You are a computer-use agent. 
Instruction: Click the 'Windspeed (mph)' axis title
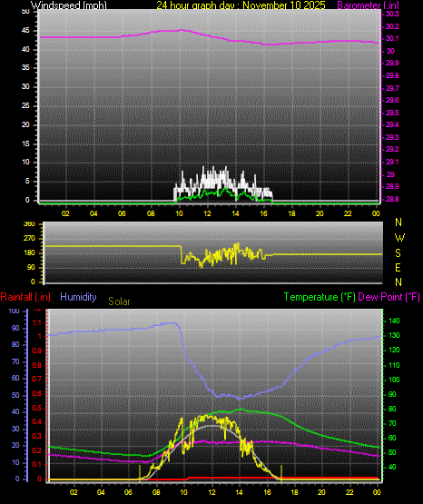point(69,5)
